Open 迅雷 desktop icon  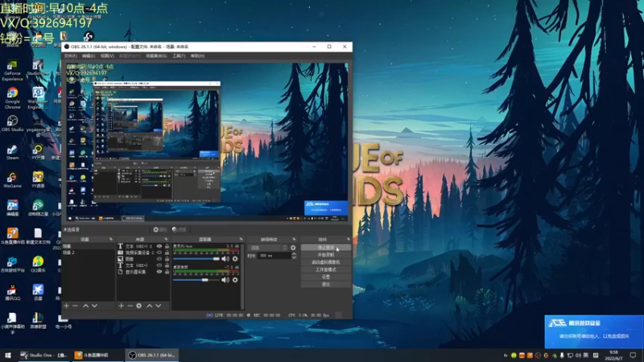(38, 292)
